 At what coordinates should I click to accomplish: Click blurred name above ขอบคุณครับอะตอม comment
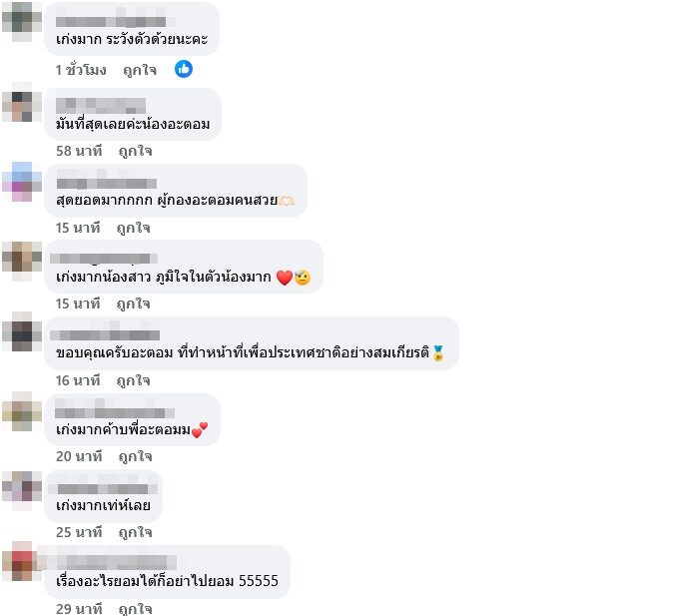pos(105,334)
